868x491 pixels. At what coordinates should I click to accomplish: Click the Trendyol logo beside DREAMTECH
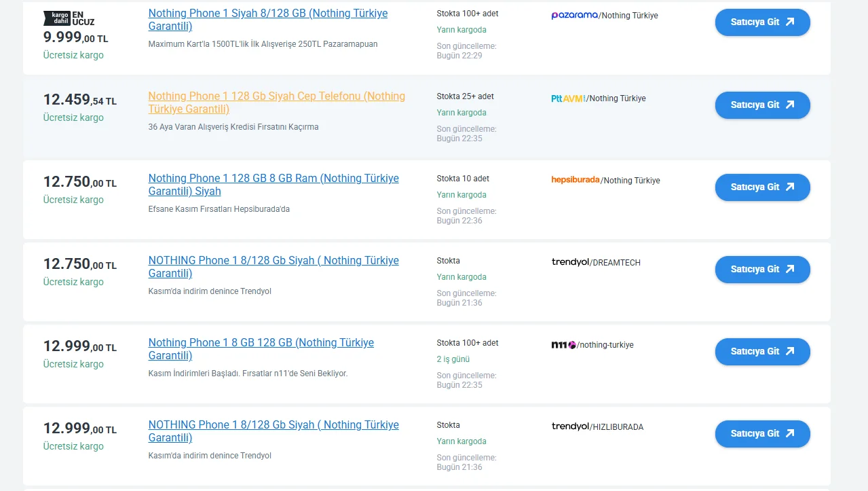[x=570, y=262]
